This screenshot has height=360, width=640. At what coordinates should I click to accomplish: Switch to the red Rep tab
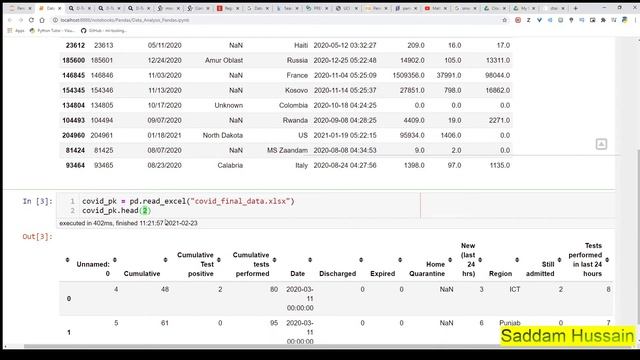[x=228, y=8]
